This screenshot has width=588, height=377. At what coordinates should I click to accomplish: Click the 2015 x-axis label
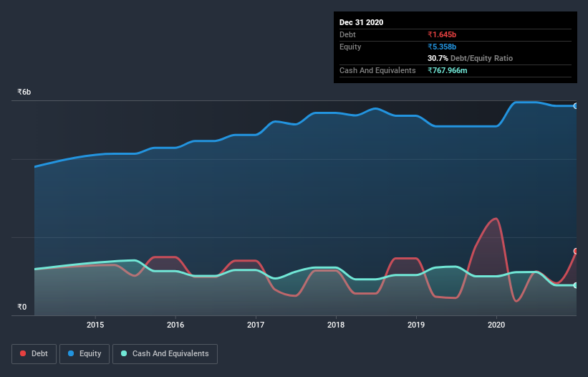pos(95,325)
